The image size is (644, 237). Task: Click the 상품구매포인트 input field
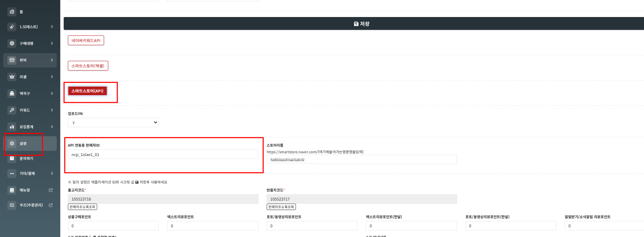pyautogui.click(x=113, y=226)
